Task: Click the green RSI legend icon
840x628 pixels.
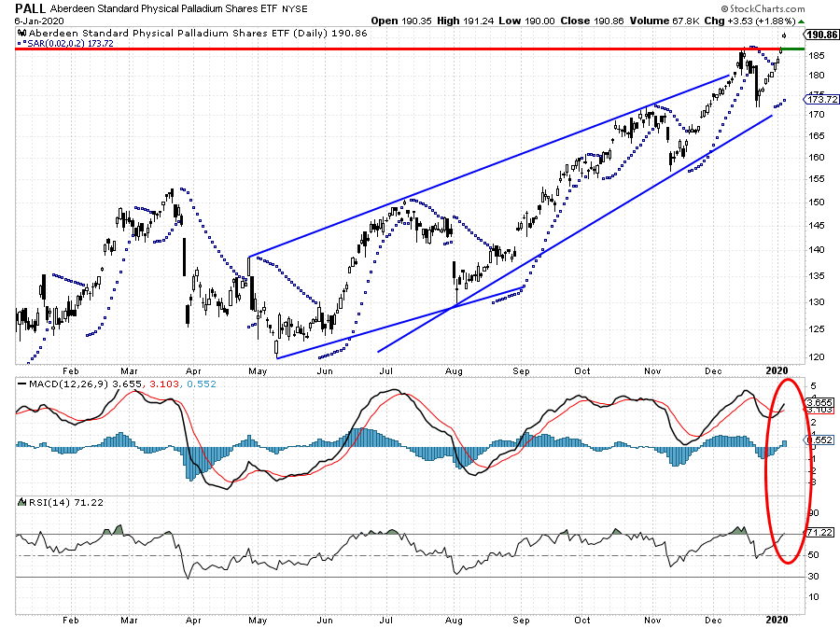Action: pos(20,501)
